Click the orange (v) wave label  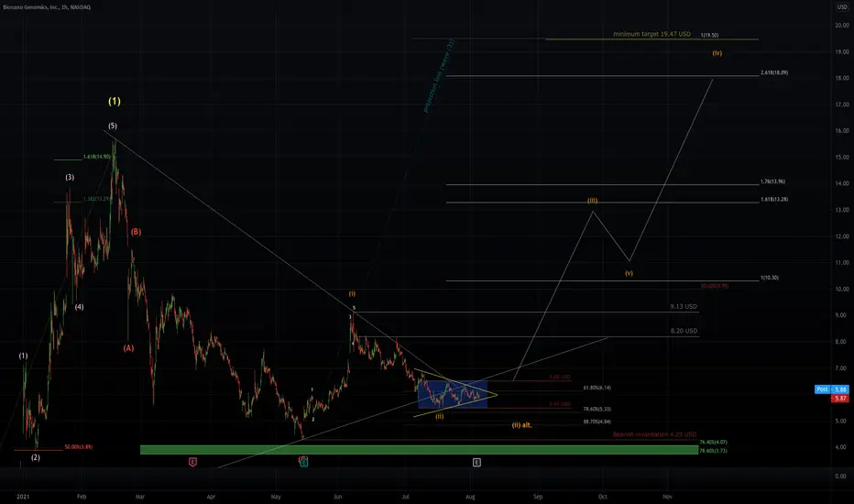pyautogui.click(x=630, y=273)
